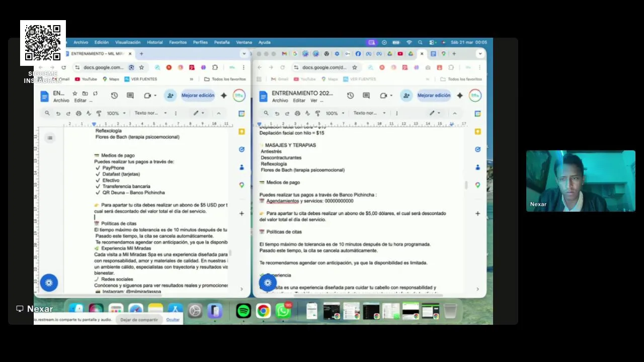
Task: Open Texto normal style dropdown in right Docs
Action: 370,113
